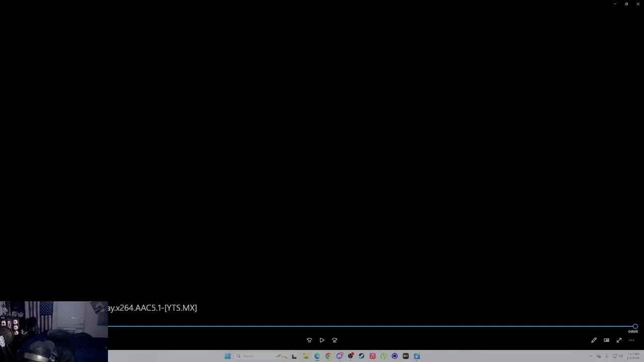Screen dimensions: 644x362
Task: Open the clock and date panel
Action: click(x=633, y=356)
